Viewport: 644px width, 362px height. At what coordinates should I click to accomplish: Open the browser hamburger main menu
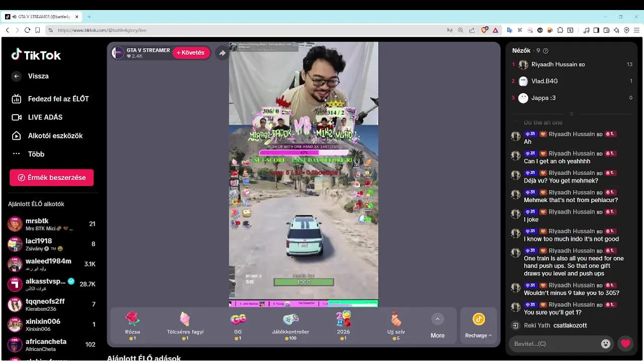(636, 30)
